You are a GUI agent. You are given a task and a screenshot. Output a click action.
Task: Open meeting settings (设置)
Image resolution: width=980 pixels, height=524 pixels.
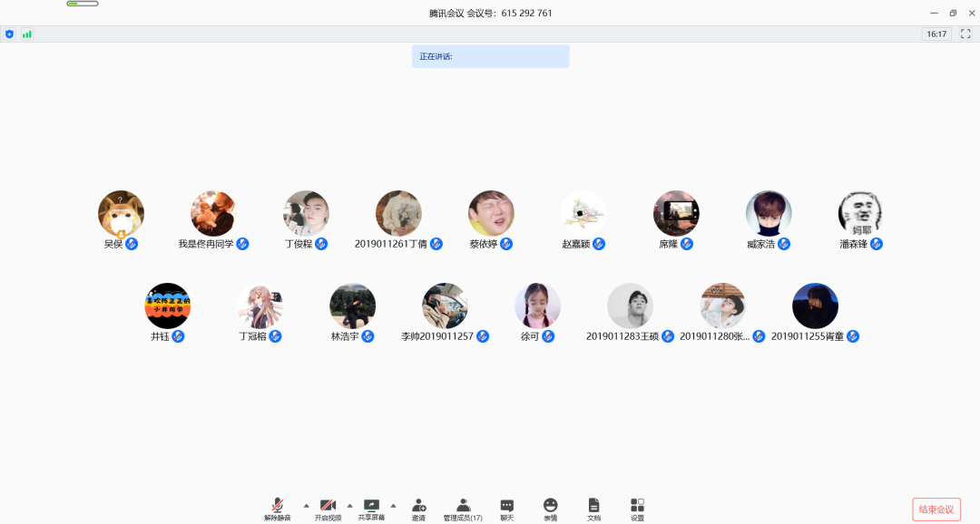(637, 509)
